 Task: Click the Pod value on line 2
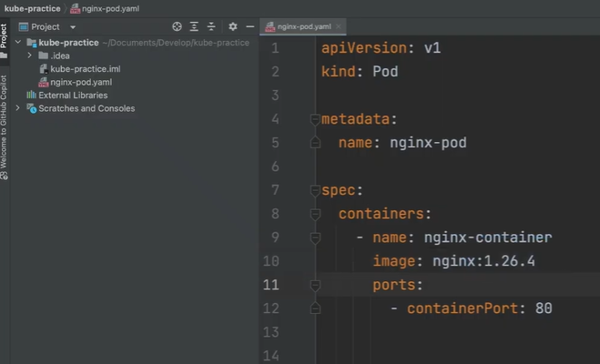[385, 72]
